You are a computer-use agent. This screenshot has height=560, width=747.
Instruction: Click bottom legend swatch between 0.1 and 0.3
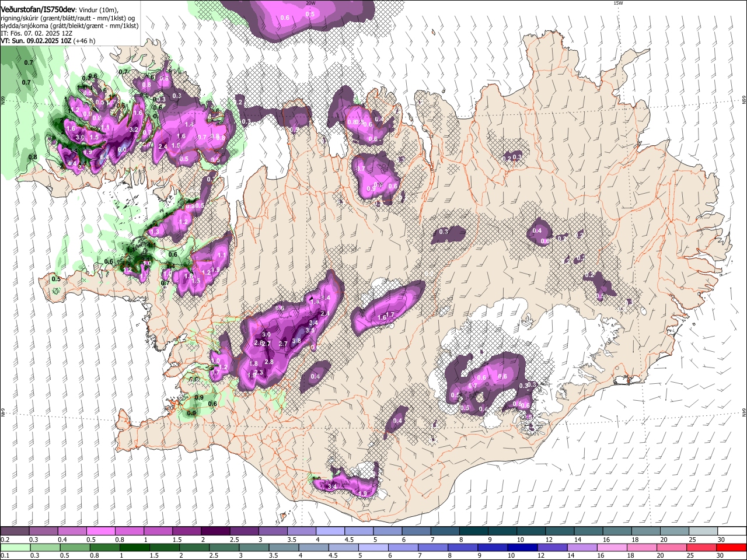click(x=16, y=547)
